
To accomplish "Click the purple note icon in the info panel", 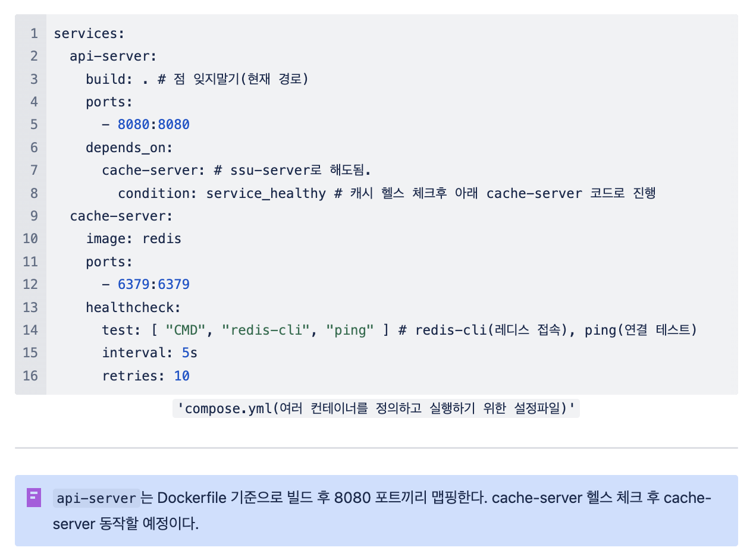I will tap(33, 498).
